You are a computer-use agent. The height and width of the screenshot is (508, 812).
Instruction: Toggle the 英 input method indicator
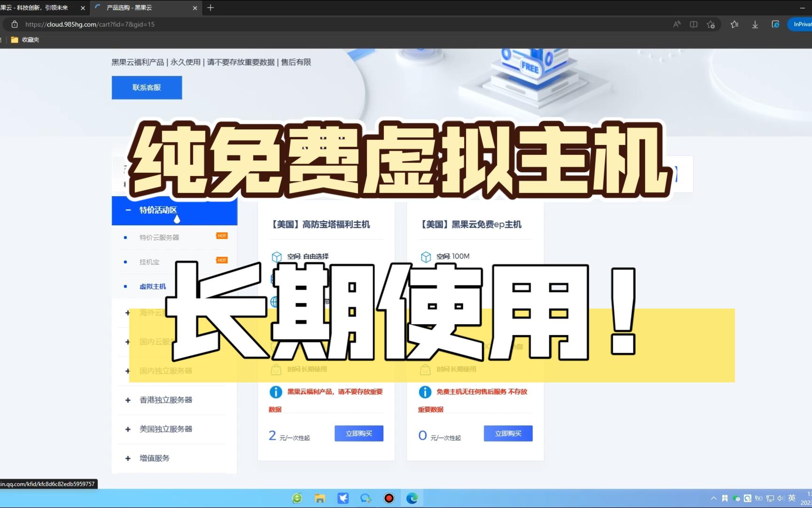[792, 498]
